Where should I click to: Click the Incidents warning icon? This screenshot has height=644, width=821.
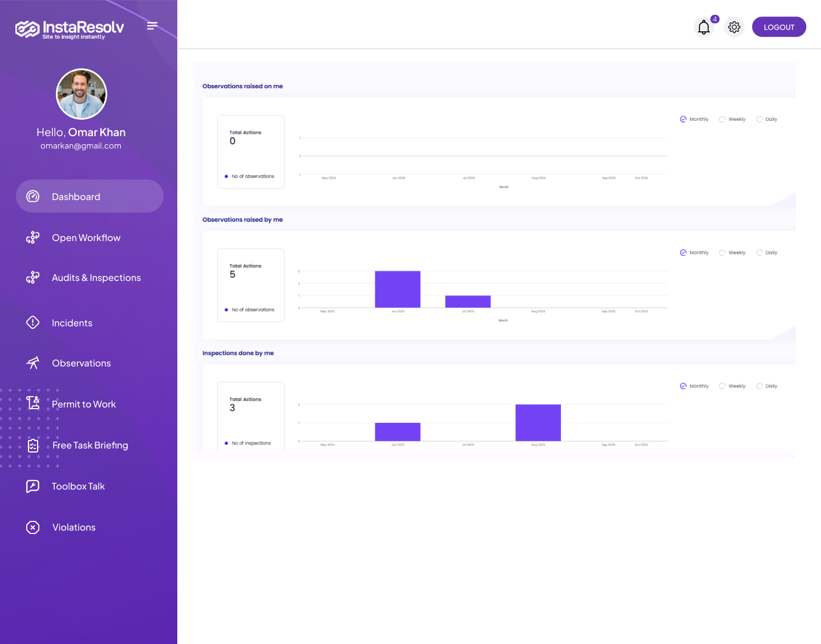(x=33, y=323)
